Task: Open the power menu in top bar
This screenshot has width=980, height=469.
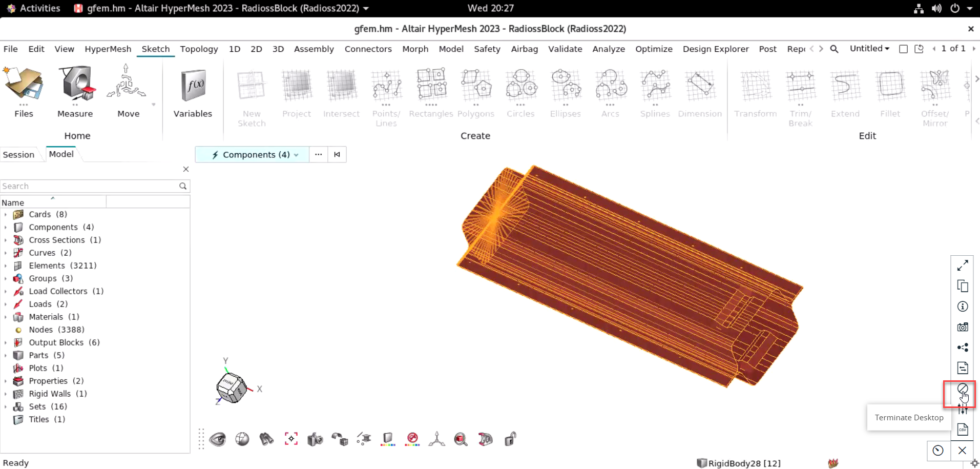Action: coord(955,8)
